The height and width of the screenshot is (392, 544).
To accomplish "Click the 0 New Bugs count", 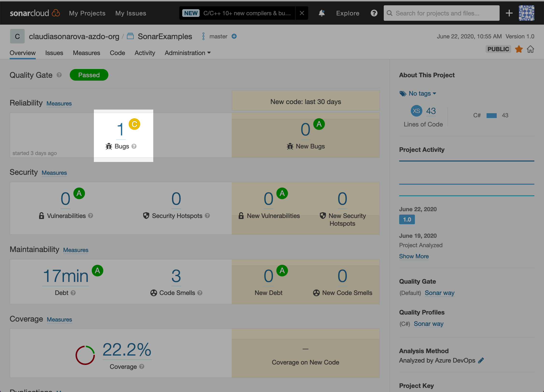I will [305, 129].
